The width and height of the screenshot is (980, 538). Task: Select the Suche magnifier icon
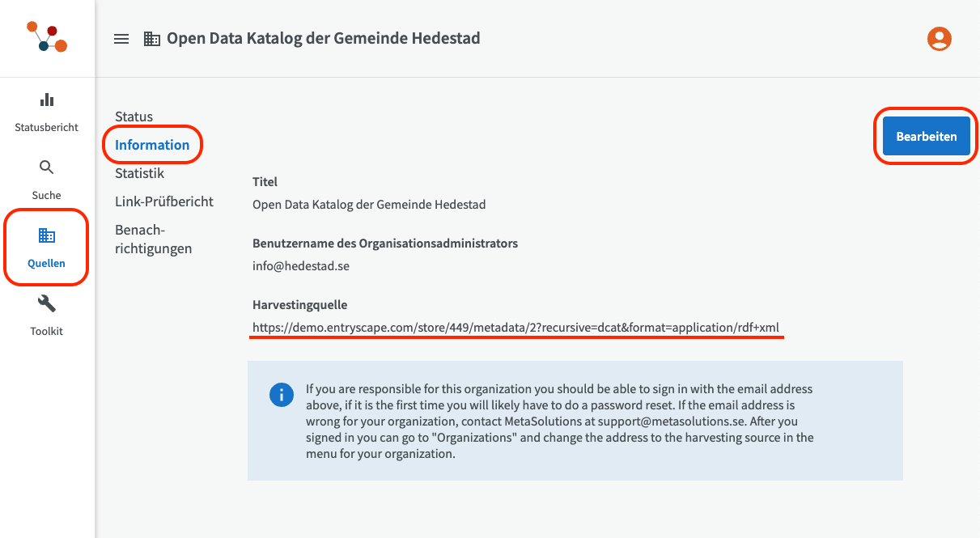(47, 167)
